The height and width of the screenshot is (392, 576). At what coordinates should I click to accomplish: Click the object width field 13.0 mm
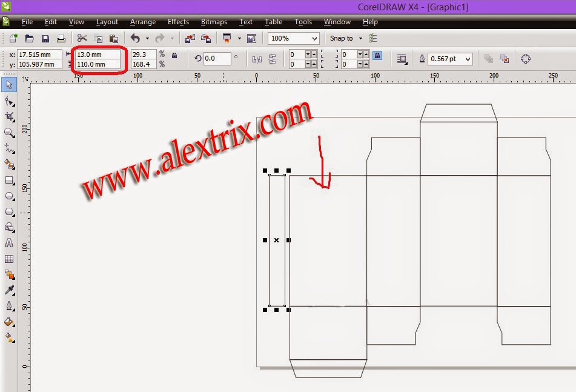click(98, 55)
